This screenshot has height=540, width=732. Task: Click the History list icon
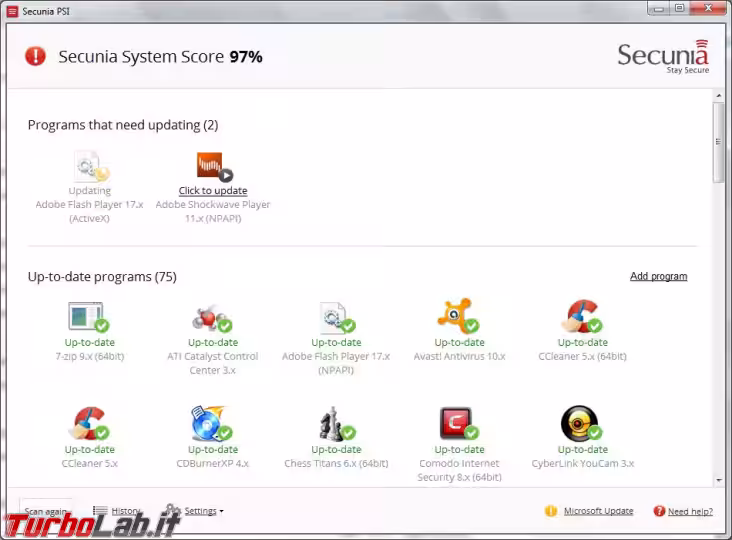pyautogui.click(x=100, y=511)
